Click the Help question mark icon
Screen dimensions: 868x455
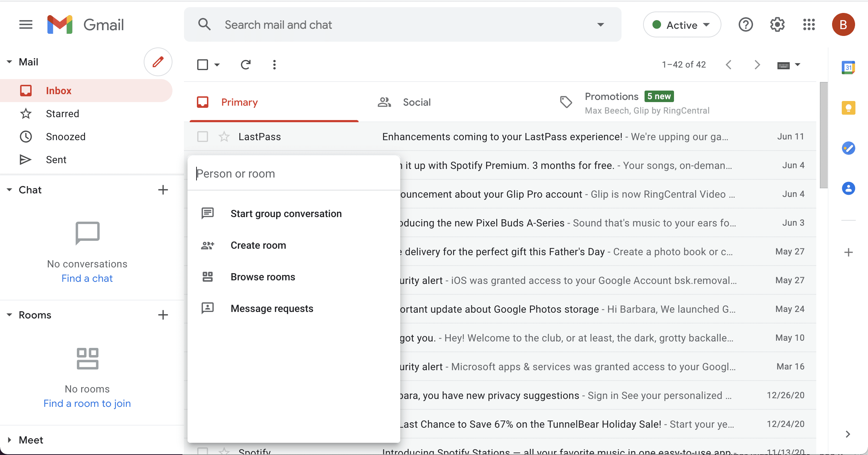[745, 25]
